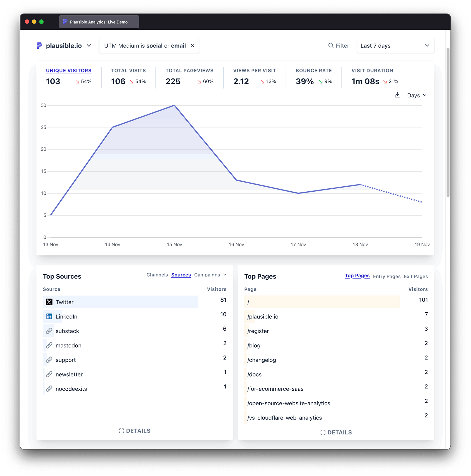The image size is (471, 476).
Task: Expand the plausible.io site selector
Action: 89,46
